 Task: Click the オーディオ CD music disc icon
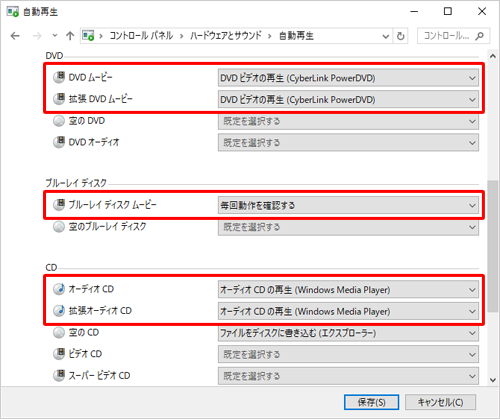59,289
